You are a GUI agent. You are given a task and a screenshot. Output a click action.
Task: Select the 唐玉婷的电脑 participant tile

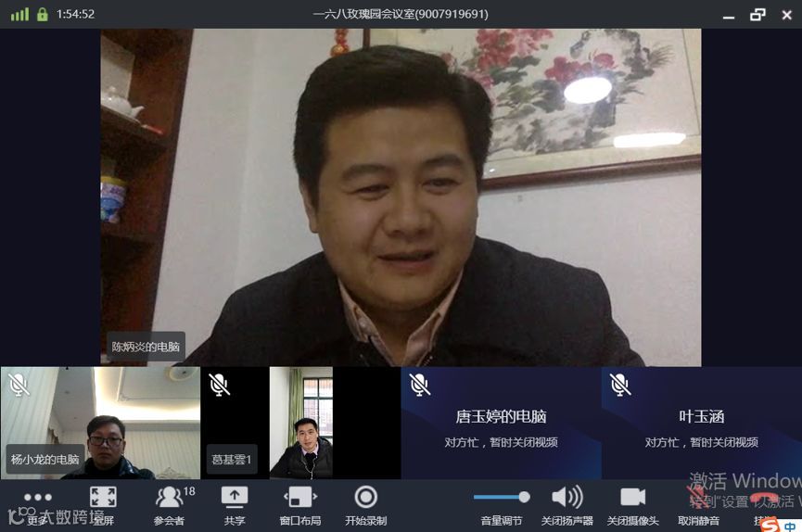(x=502, y=423)
